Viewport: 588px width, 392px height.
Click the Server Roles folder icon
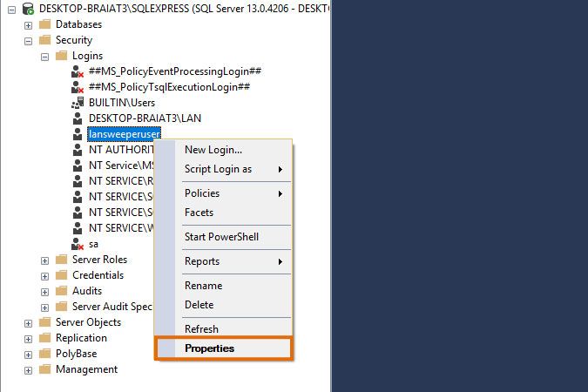click(x=61, y=260)
